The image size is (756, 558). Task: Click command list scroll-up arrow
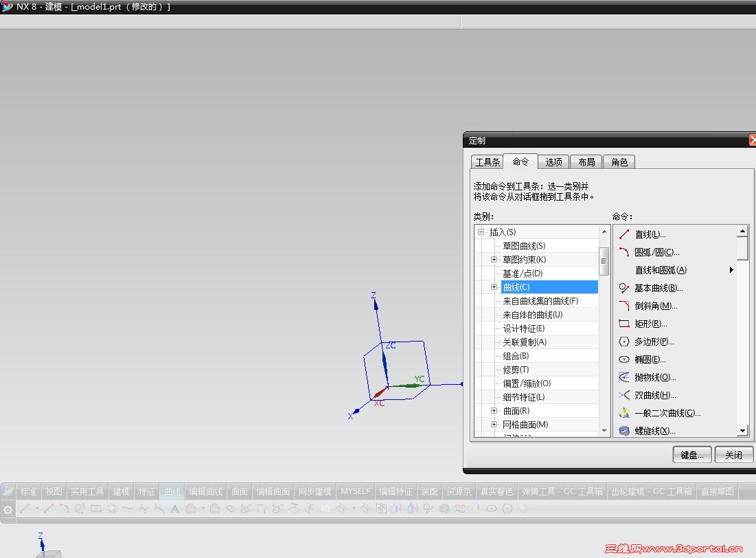(742, 232)
